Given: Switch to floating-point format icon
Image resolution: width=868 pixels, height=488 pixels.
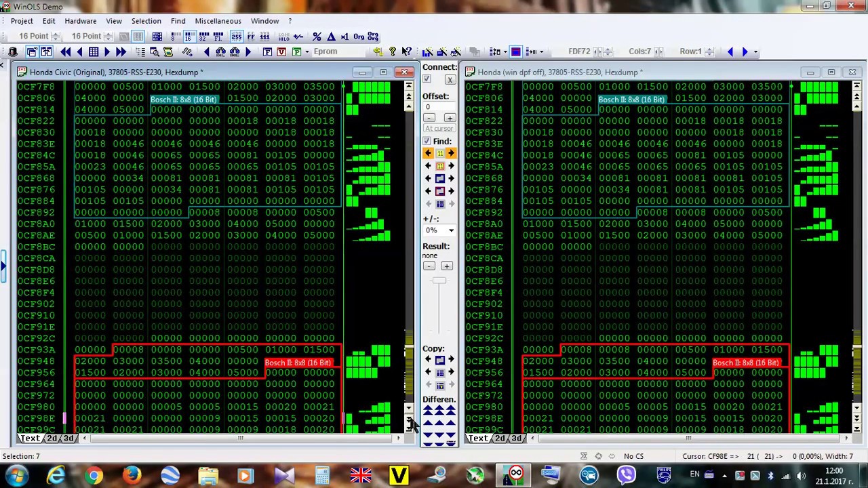Looking at the screenshot, I should point(218,37).
